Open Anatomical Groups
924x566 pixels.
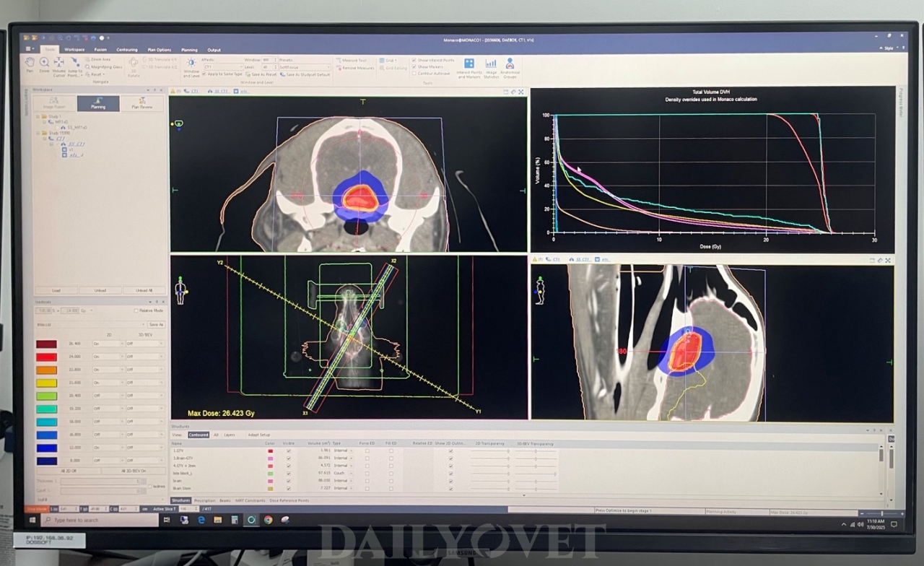click(510, 68)
